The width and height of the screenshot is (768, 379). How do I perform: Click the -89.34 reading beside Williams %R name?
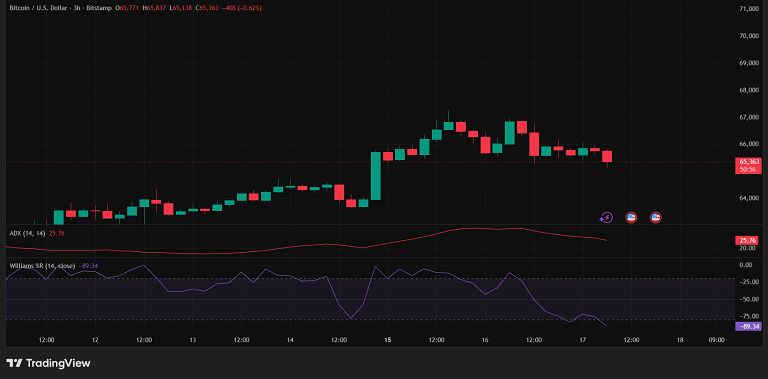88,265
